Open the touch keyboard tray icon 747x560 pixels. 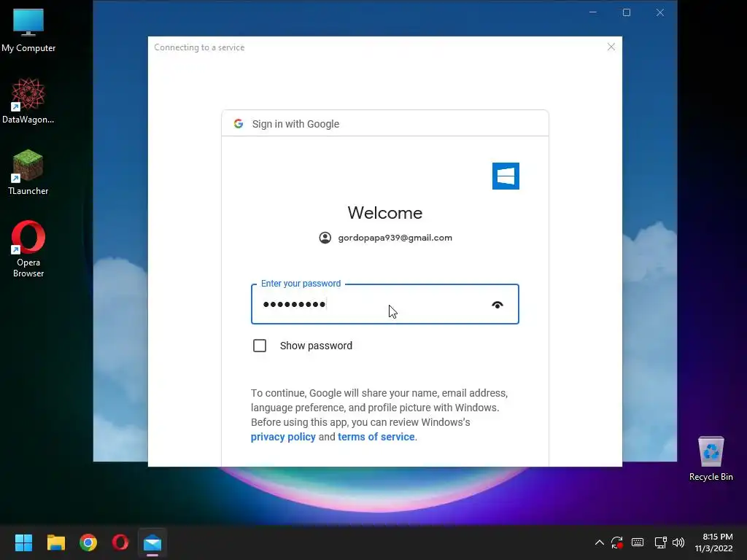pos(638,542)
